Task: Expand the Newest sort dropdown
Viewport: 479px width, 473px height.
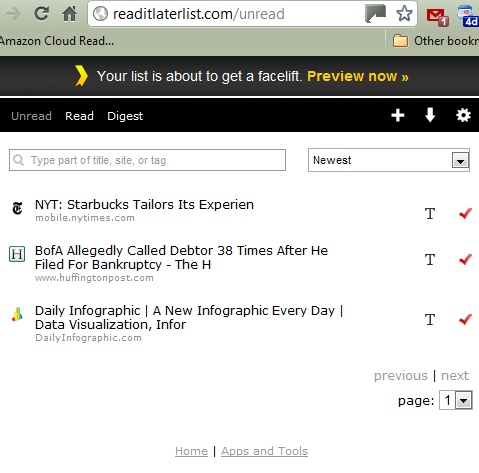Action: [389, 160]
